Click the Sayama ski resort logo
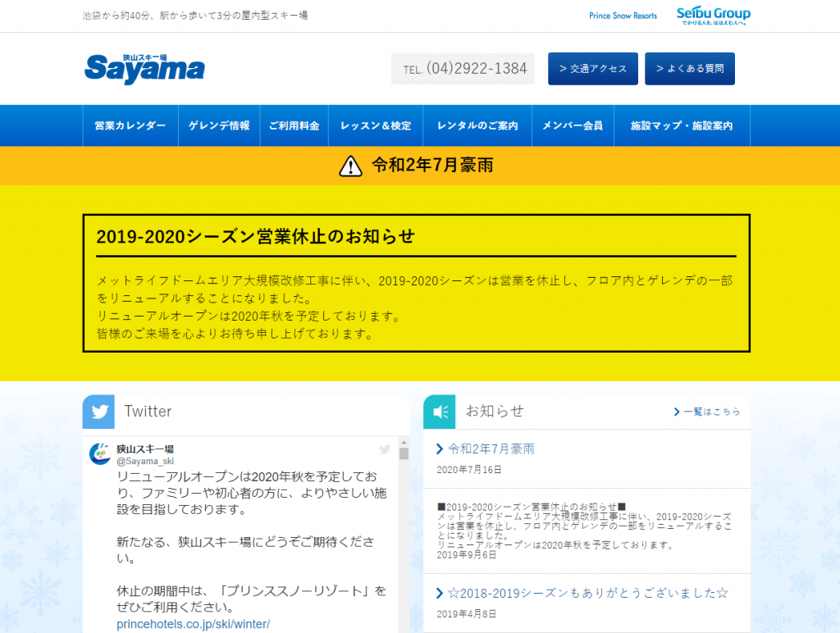The height and width of the screenshot is (633, 840). click(x=144, y=69)
